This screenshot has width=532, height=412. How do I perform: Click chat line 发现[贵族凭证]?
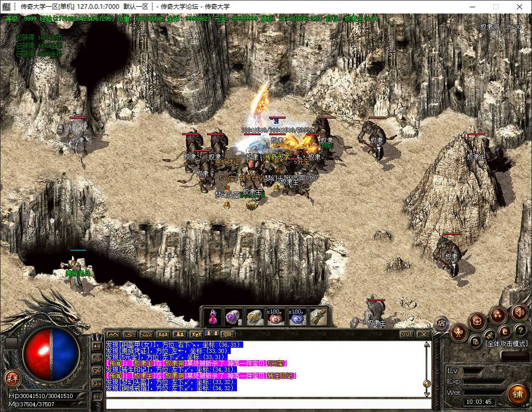pos(169,351)
